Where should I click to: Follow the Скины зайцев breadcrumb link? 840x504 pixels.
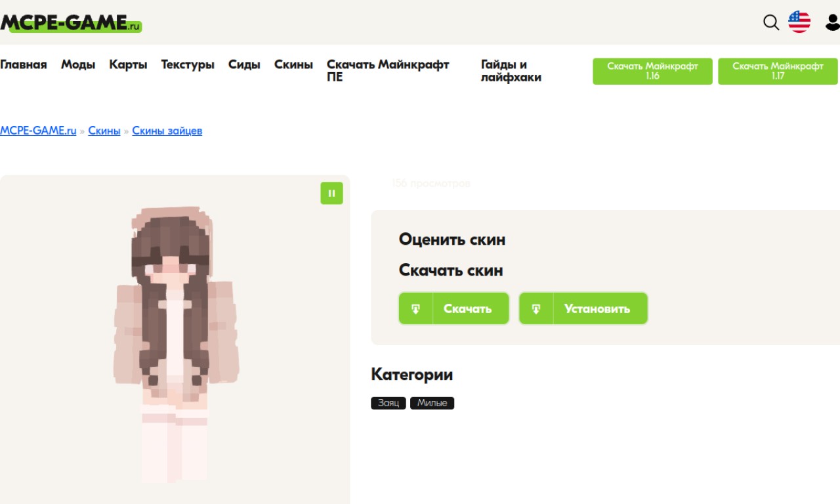point(167,131)
